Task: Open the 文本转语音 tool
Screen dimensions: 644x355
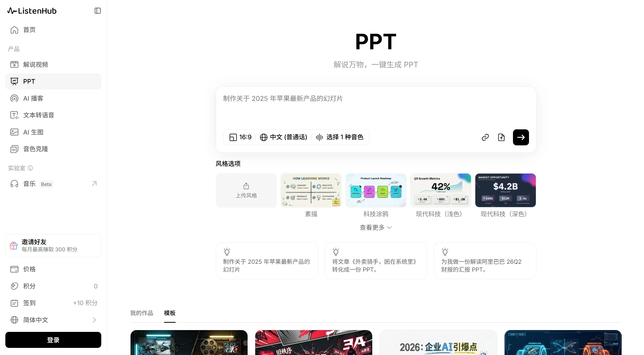Action: click(x=39, y=115)
